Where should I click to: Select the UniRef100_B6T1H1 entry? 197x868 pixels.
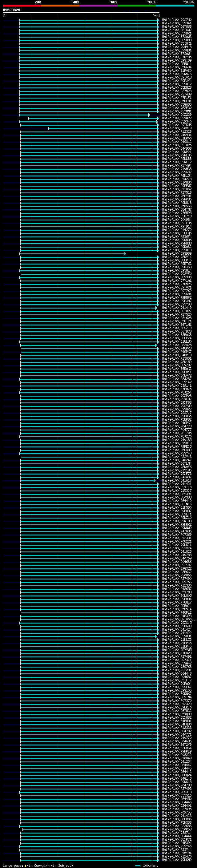point(176,325)
